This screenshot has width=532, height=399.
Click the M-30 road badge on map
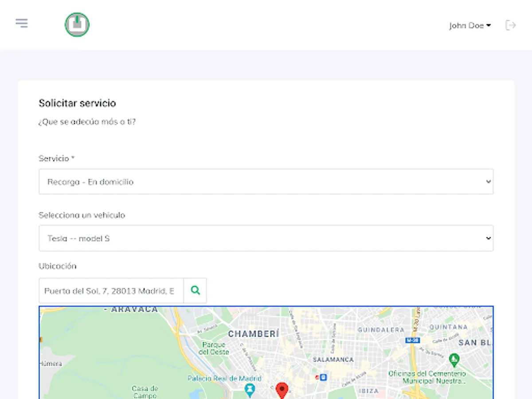[413, 340]
